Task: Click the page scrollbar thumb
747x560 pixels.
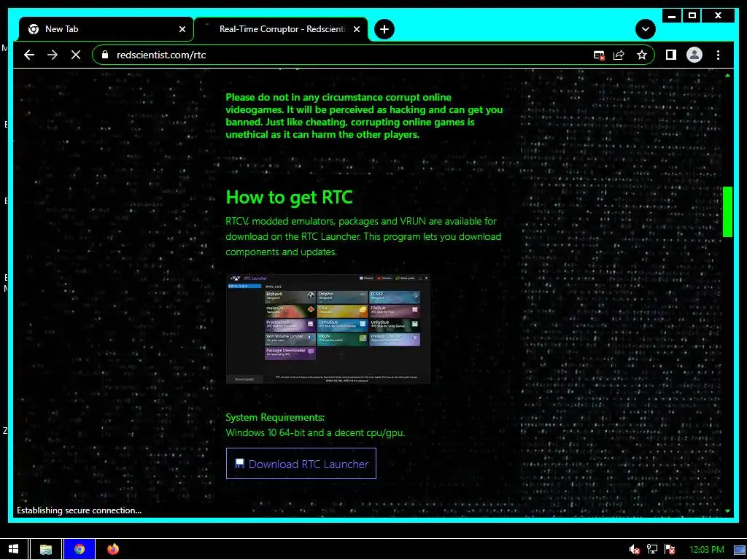Action: [727, 211]
